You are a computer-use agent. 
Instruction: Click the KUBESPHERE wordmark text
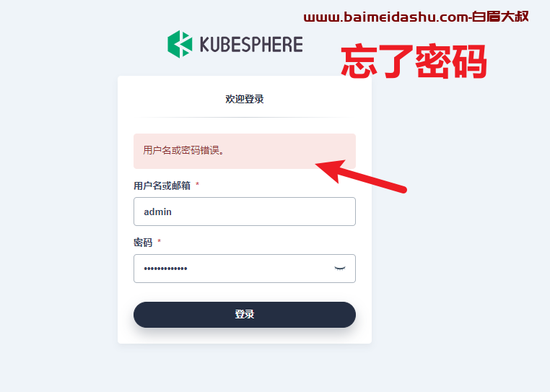tap(251, 45)
